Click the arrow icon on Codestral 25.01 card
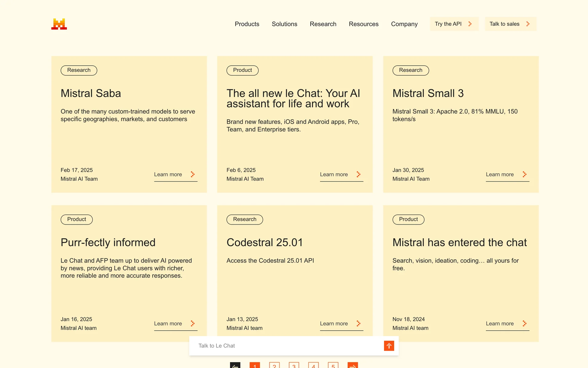 [359, 323]
